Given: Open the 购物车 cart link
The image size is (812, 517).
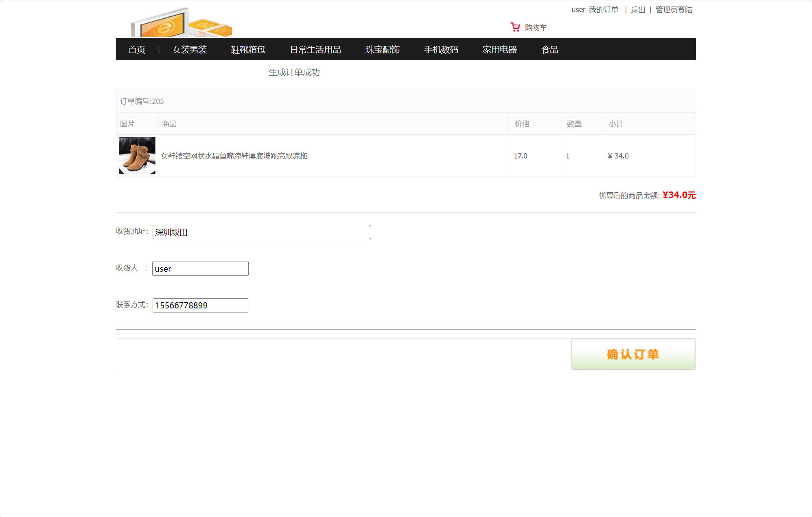Looking at the screenshot, I should coord(536,28).
